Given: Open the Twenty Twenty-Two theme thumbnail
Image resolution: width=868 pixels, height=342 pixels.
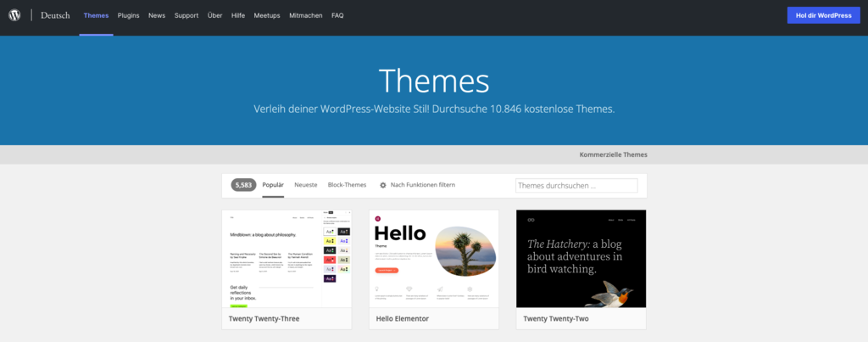Looking at the screenshot, I should coord(581,258).
